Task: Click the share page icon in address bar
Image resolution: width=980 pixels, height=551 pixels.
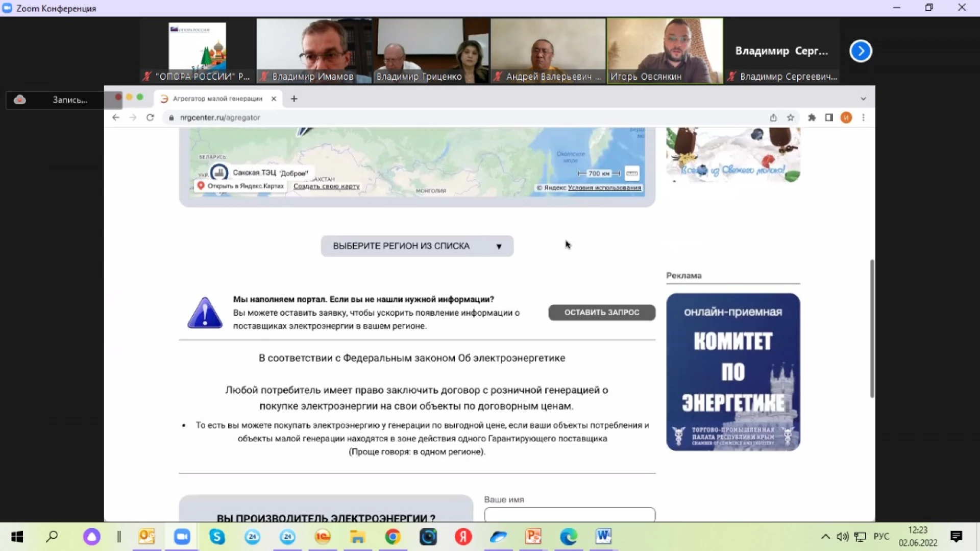Action: tap(773, 117)
